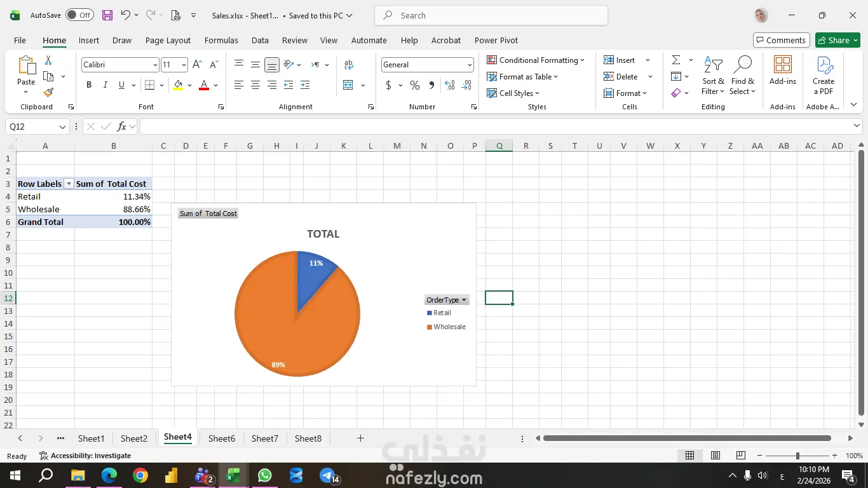The image size is (868, 488).
Task: Click the Decrease Indent icon
Action: click(288, 85)
